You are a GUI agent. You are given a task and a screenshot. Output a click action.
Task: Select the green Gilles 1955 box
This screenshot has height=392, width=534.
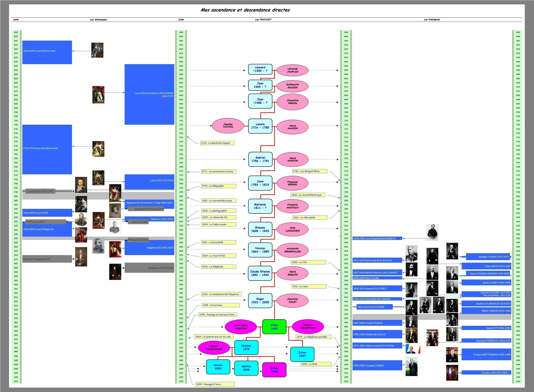click(274, 327)
